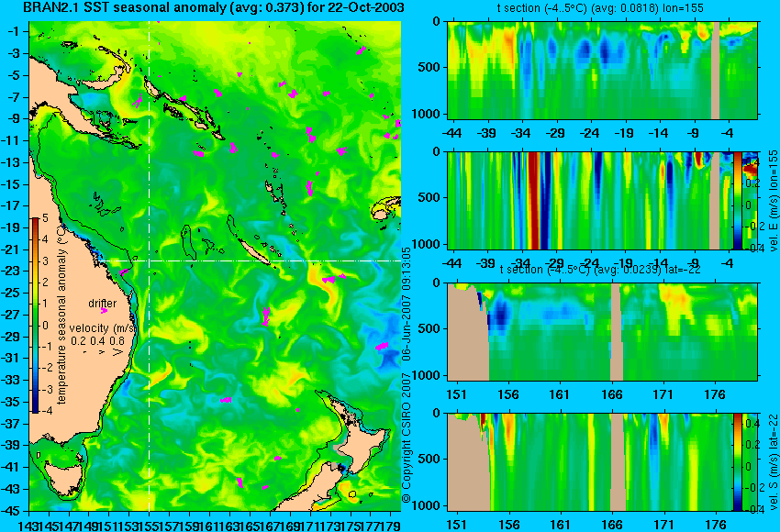
Task: Click the value 0 on temperature colorbar
Action: [x=45, y=326]
